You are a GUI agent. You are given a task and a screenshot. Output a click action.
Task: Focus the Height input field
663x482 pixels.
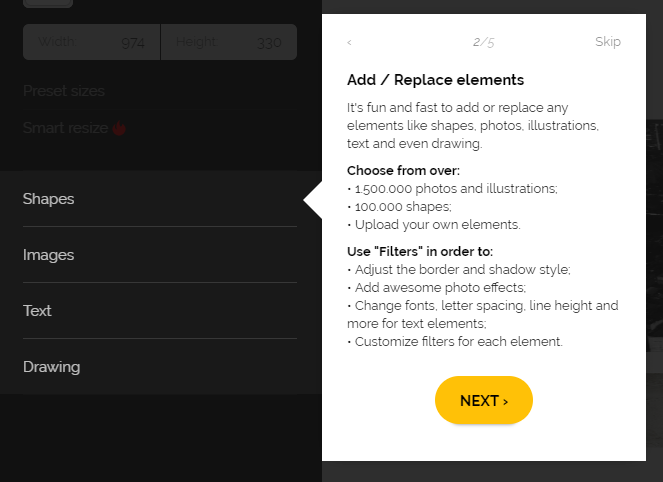[229, 42]
